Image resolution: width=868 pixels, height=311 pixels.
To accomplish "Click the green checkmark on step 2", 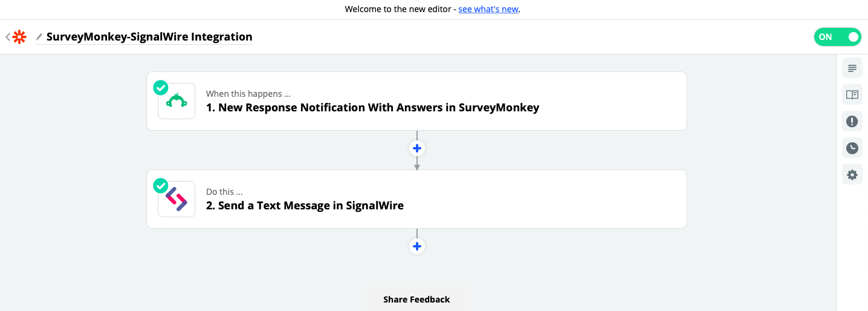I will pos(160,186).
